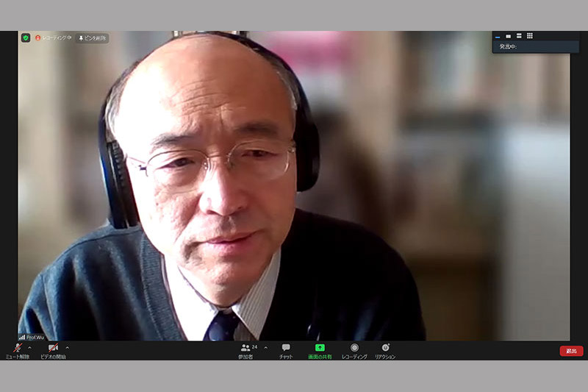Switch thumbnail panel to single speaker view

pyautogui.click(x=508, y=36)
